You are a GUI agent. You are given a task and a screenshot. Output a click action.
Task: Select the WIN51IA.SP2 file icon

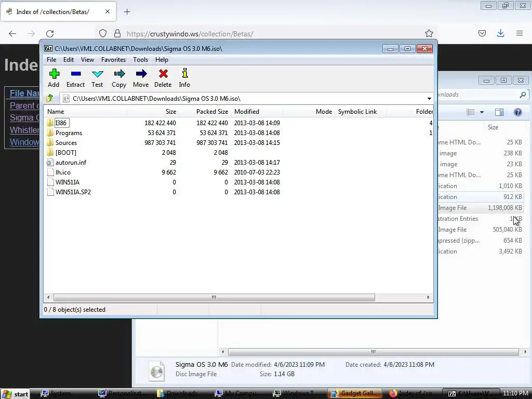pyautogui.click(x=50, y=192)
